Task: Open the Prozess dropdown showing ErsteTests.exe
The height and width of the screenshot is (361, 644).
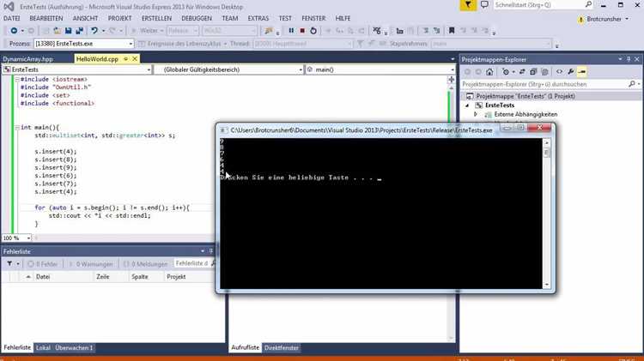Action: coord(84,44)
